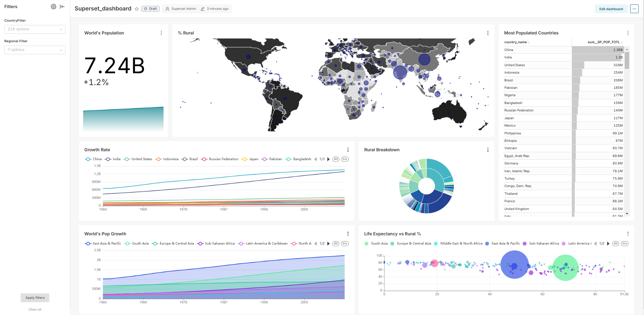Viewport: 644px width, 315px height.
Task: Click the Edit dashboard button
Action: 611,9
